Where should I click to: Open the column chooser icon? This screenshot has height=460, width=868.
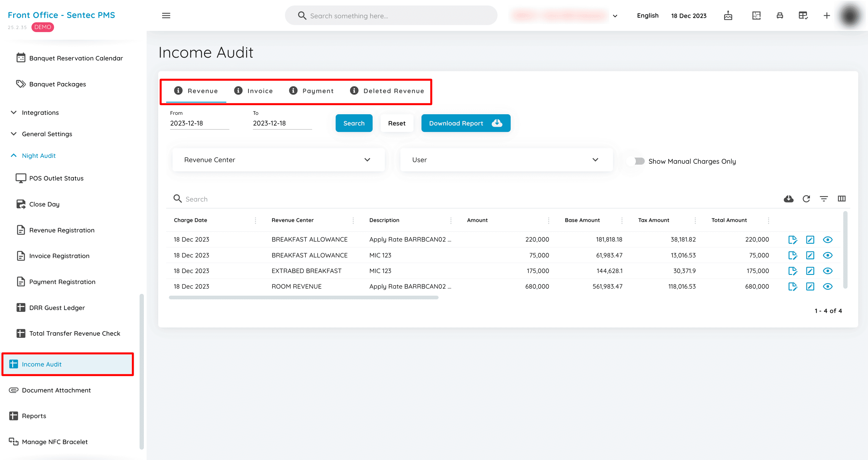[841, 199]
